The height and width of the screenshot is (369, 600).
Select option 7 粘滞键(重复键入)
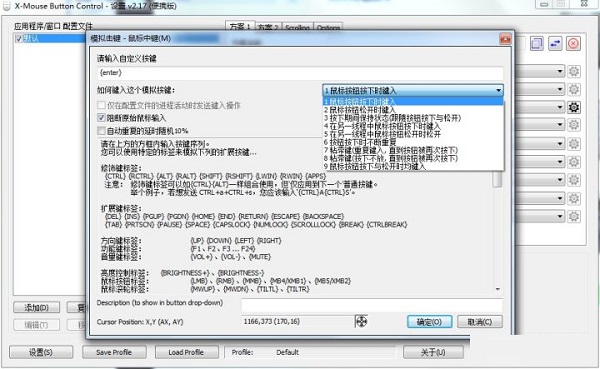tap(413, 150)
